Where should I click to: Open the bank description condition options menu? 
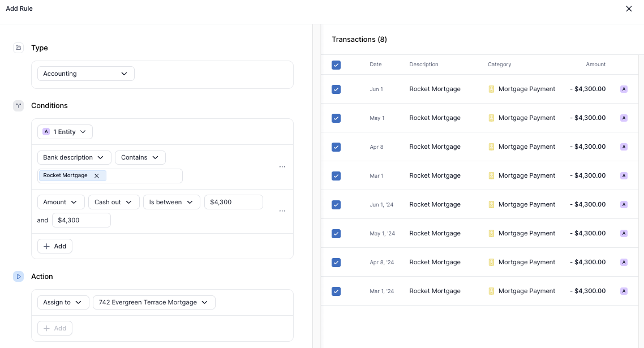(282, 167)
